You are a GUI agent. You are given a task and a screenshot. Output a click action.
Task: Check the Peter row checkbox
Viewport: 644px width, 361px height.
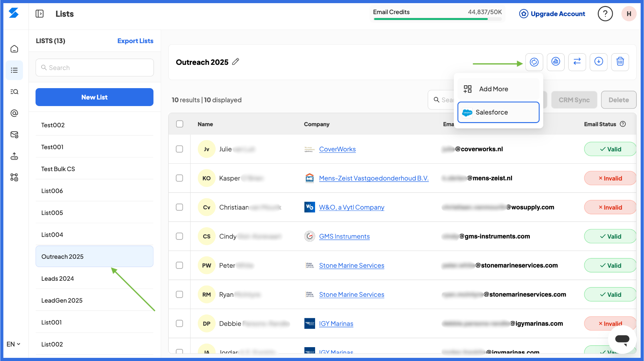coord(180,265)
